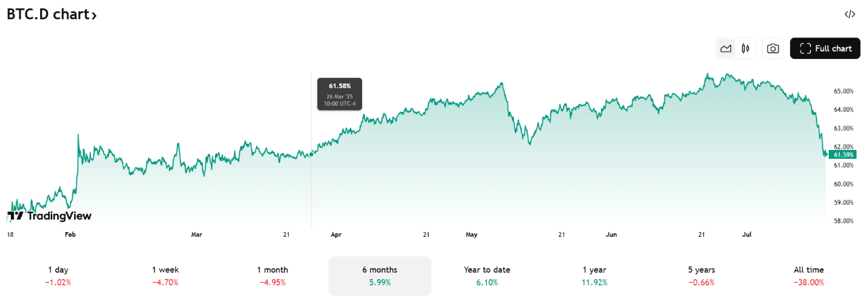Click the 26 Mar data point marker
868x308 pixels.
pos(311,155)
